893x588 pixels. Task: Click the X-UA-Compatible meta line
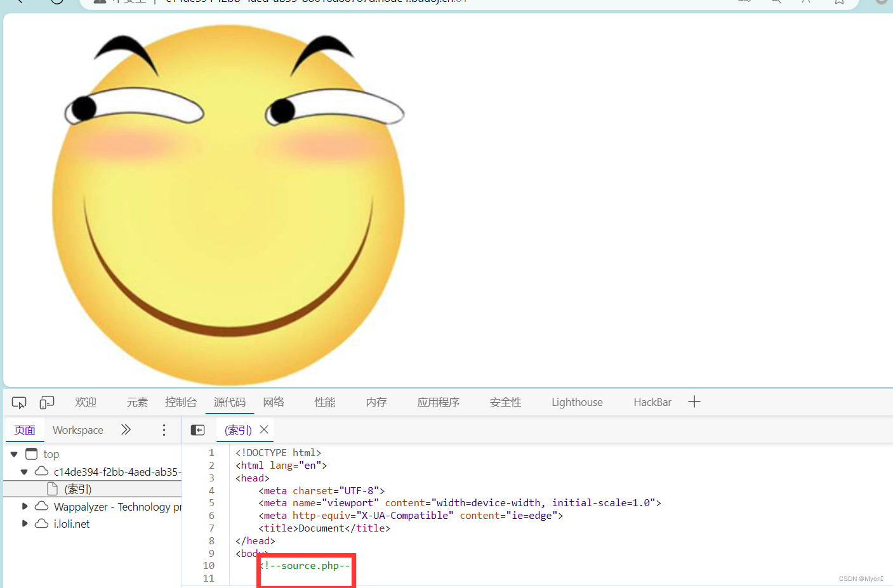[411, 516]
